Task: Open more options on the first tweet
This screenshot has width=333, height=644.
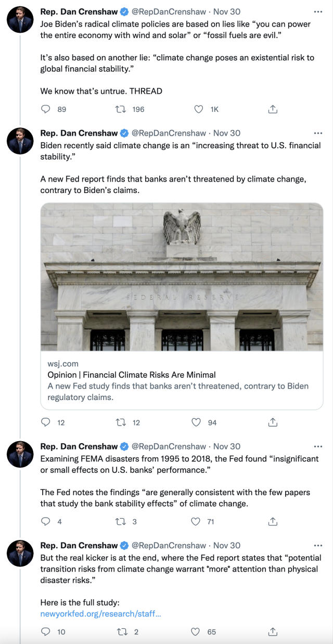Action: (318, 10)
